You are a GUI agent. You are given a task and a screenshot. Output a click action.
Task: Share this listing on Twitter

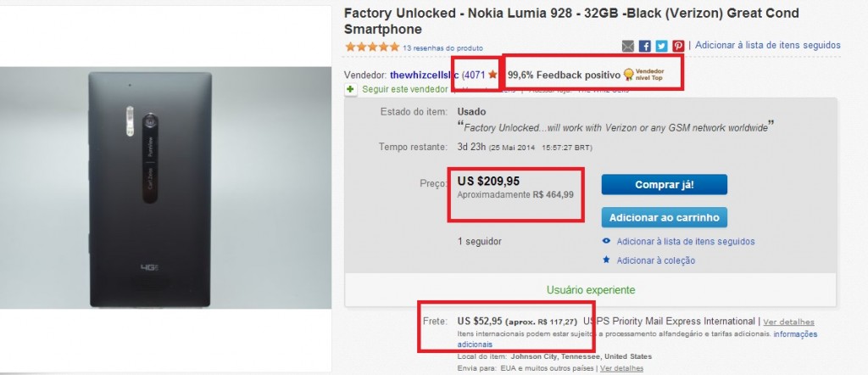click(x=661, y=46)
